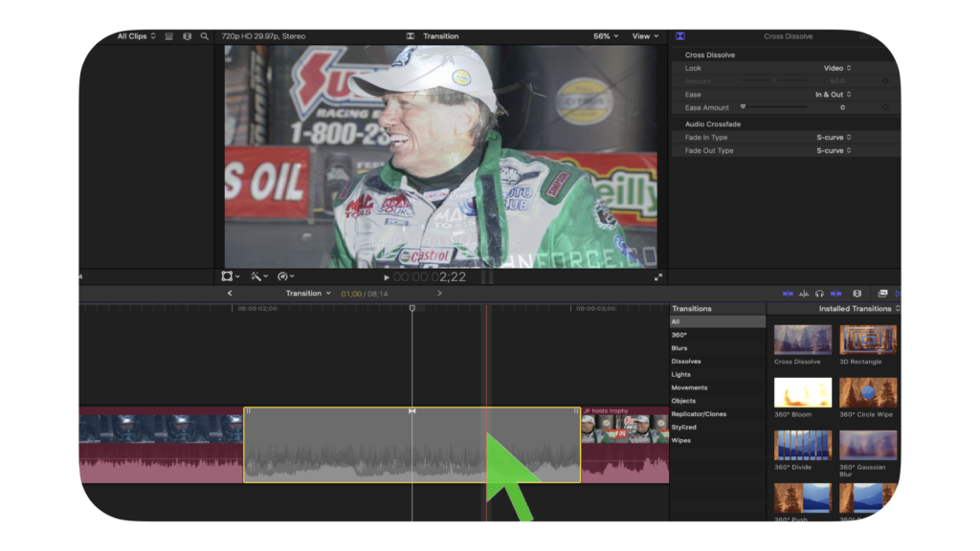Open the viewer View options menu
Screen dimensions: 980x551
pos(645,36)
